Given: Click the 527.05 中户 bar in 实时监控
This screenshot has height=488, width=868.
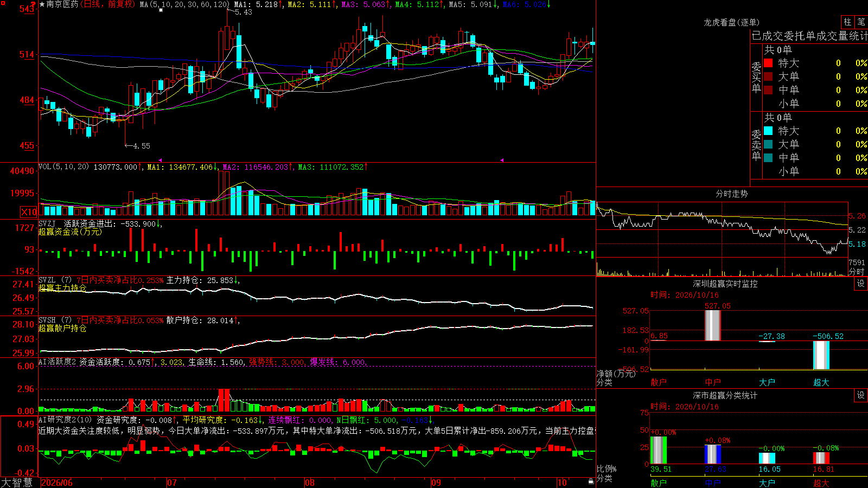Looking at the screenshot, I should (713, 325).
